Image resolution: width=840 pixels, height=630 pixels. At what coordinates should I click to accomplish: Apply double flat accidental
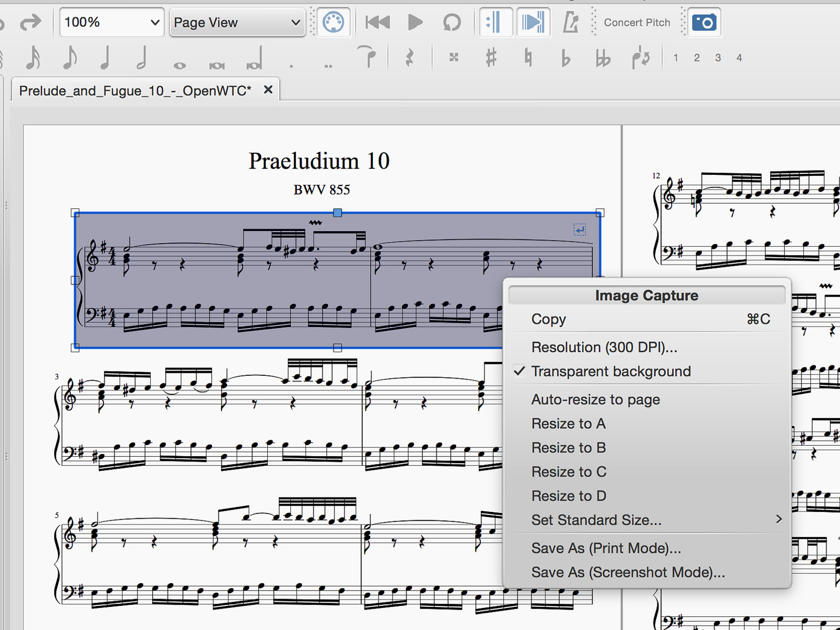coord(603,58)
